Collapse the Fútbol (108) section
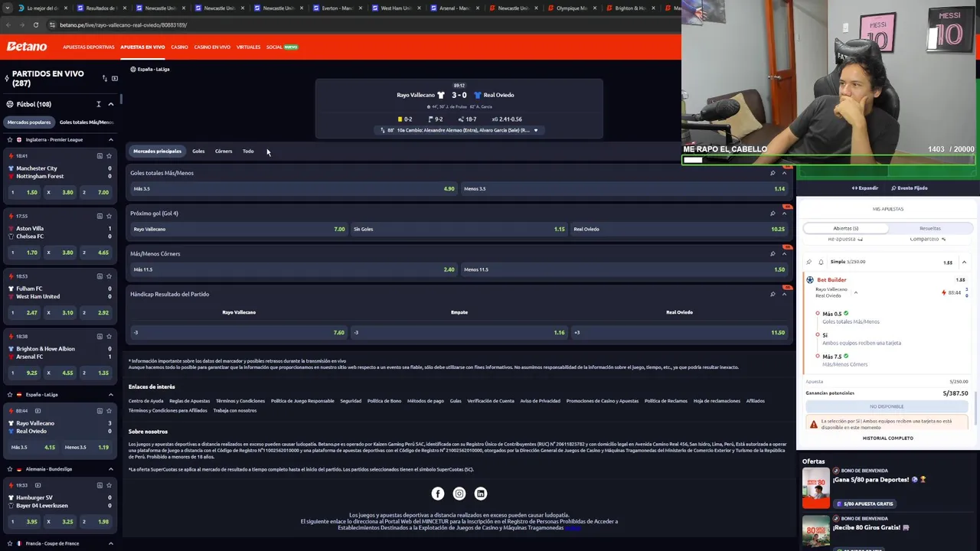 coord(110,104)
